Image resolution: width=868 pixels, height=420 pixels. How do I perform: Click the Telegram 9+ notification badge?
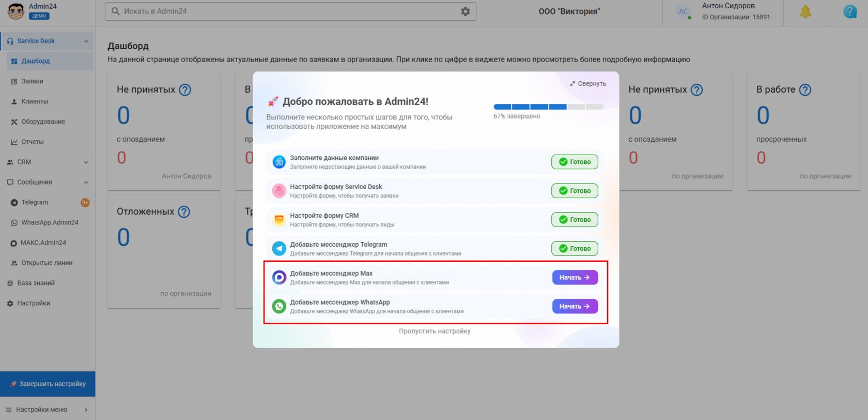(x=85, y=203)
